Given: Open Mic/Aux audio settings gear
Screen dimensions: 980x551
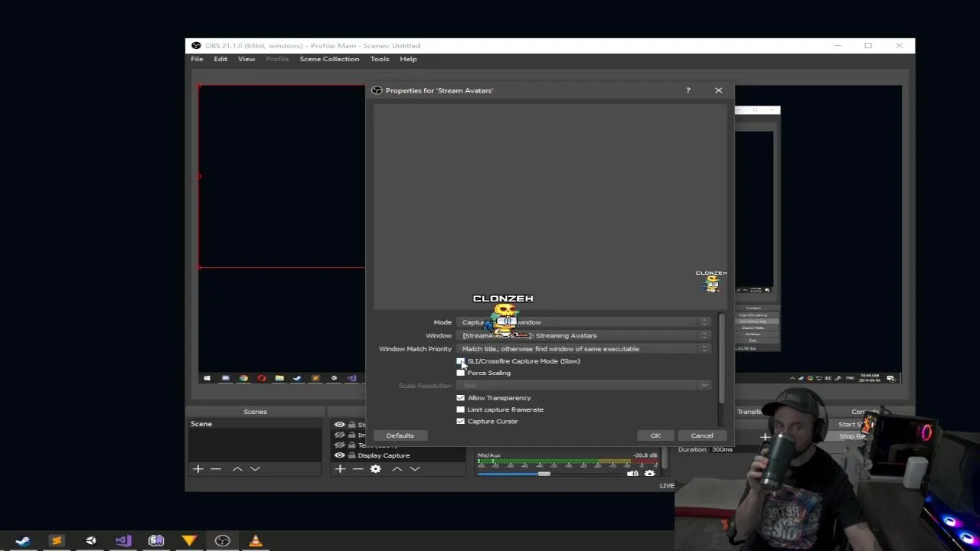Looking at the screenshot, I should (x=649, y=474).
